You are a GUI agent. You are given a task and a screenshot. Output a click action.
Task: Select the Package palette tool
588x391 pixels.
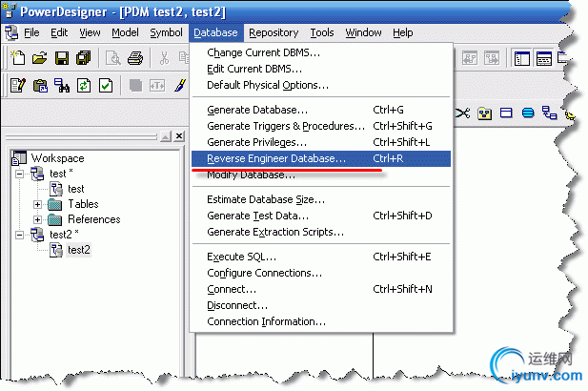click(484, 113)
